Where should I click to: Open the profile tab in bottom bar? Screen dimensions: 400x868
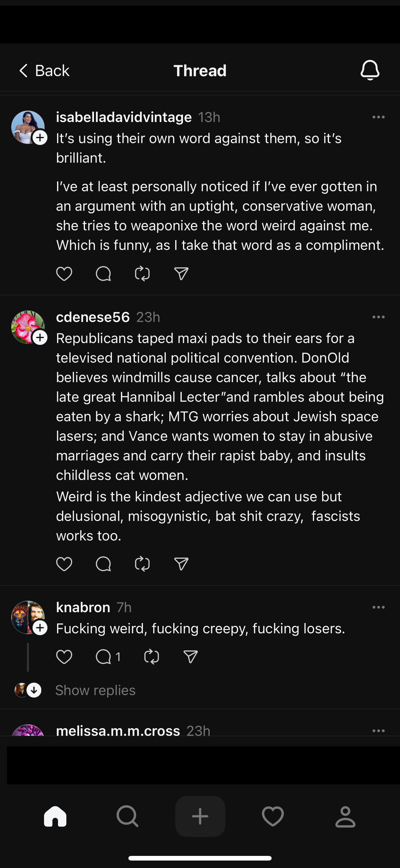(345, 816)
